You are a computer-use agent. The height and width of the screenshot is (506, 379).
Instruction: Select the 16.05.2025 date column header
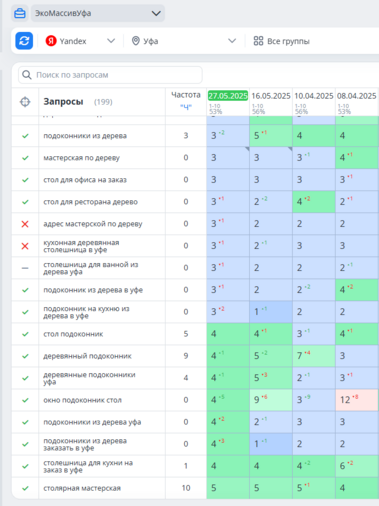pos(271,96)
